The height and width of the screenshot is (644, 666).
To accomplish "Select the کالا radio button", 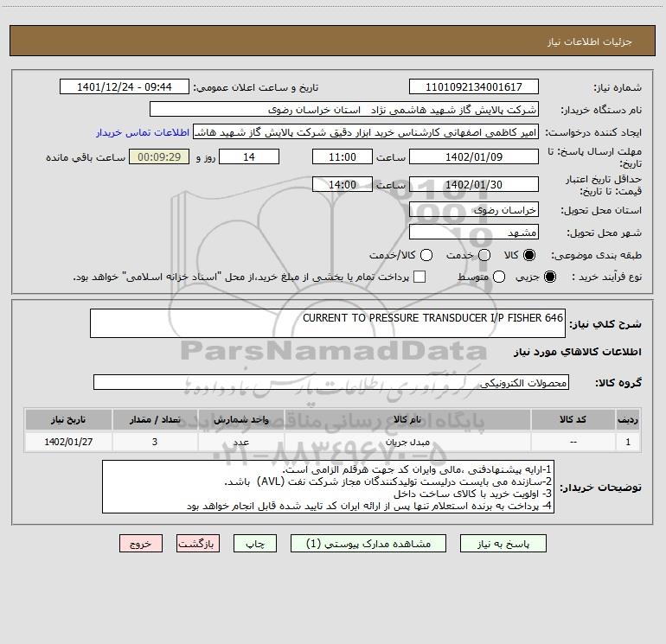I will pyautogui.click(x=529, y=255).
